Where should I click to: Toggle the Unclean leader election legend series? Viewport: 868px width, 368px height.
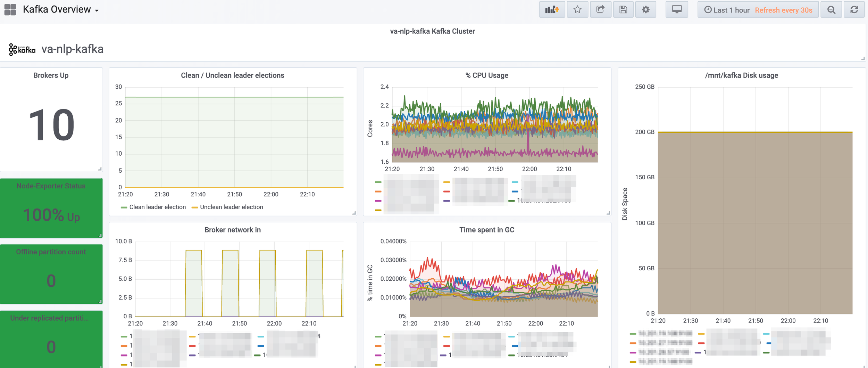click(x=231, y=207)
